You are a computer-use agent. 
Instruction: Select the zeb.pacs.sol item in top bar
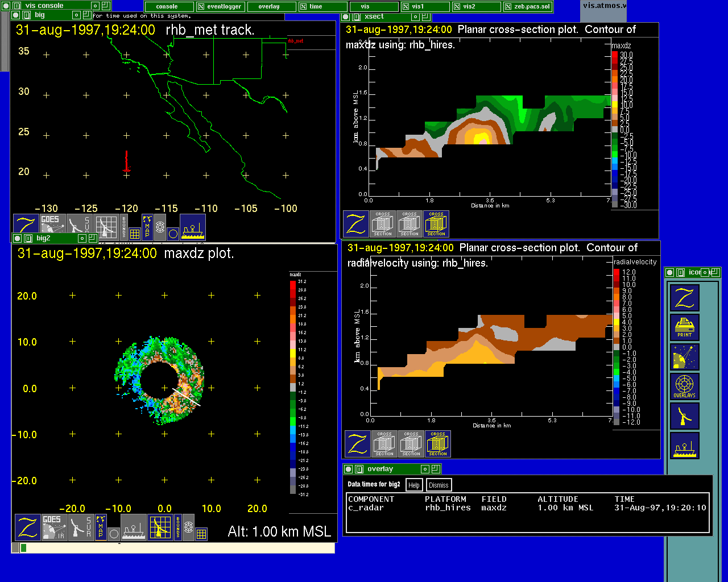pos(527,7)
